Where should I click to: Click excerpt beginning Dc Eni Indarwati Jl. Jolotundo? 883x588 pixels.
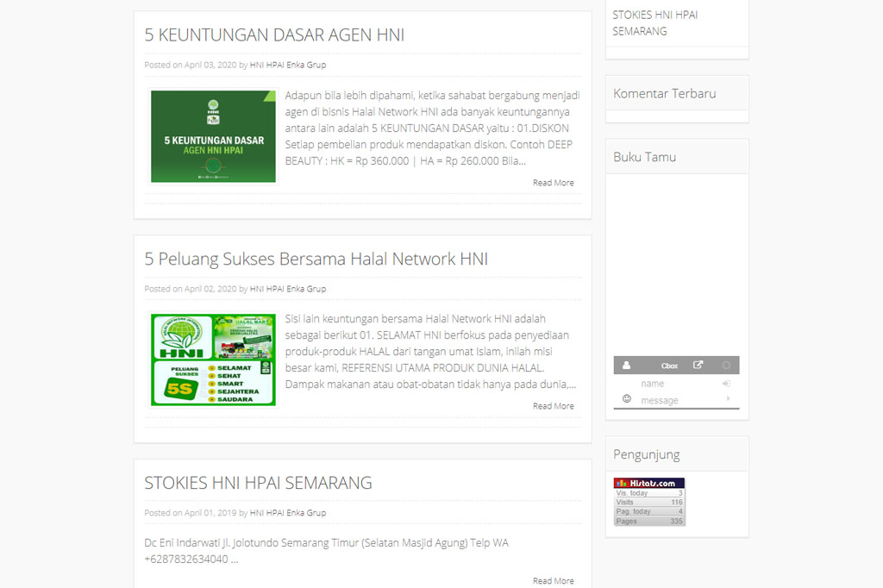click(327, 552)
